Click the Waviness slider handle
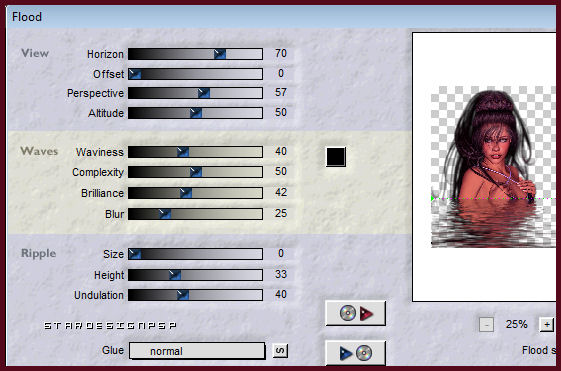Image resolution: width=561 pixels, height=371 pixels. tap(183, 152)
